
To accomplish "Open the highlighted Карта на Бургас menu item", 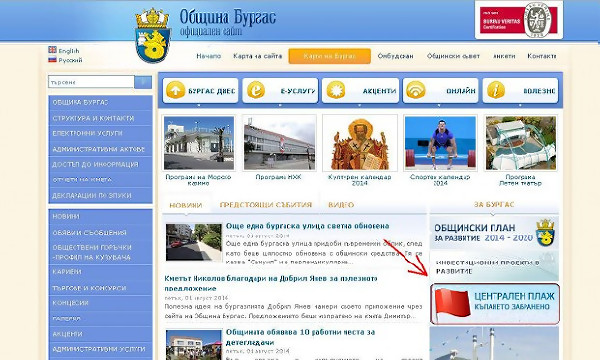I will click(x=329, y=56).
